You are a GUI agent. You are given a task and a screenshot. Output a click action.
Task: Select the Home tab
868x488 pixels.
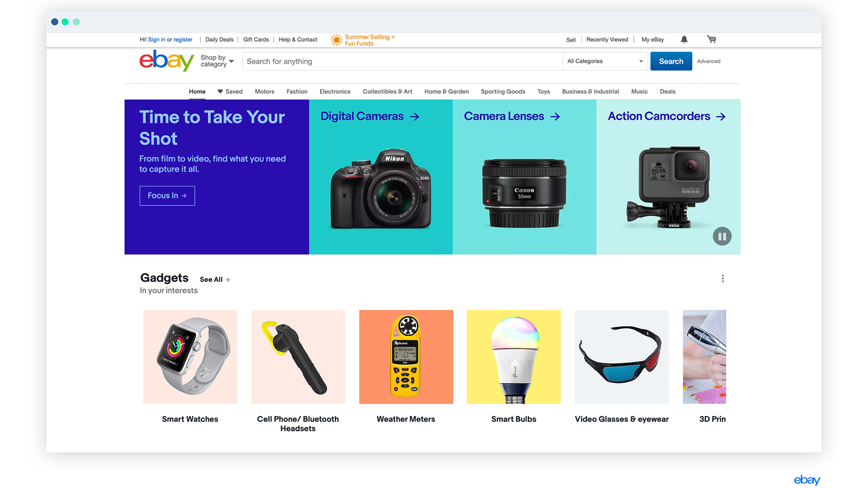(x=197, y=92)
